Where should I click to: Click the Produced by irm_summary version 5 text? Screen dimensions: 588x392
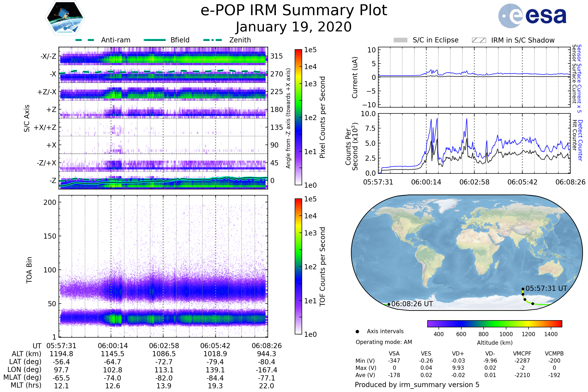coord(417,385)
